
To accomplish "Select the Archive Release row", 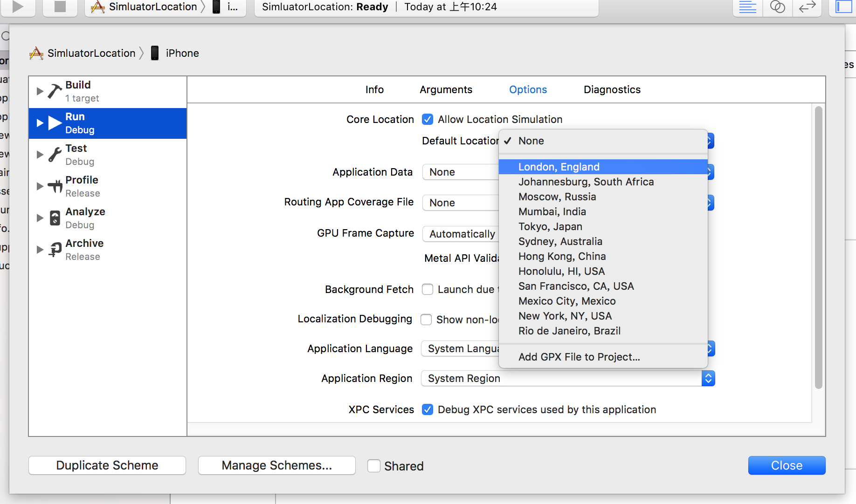I will click(x=108, y=249).
